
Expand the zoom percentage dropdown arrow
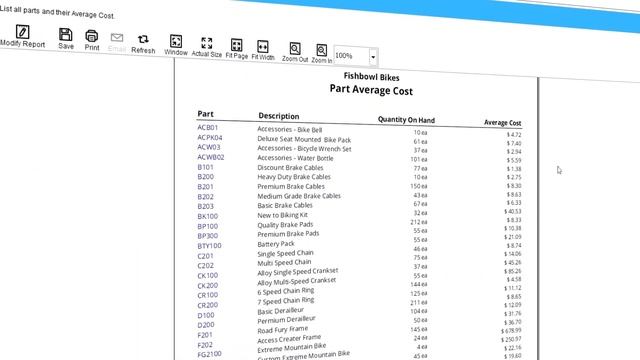373,57
